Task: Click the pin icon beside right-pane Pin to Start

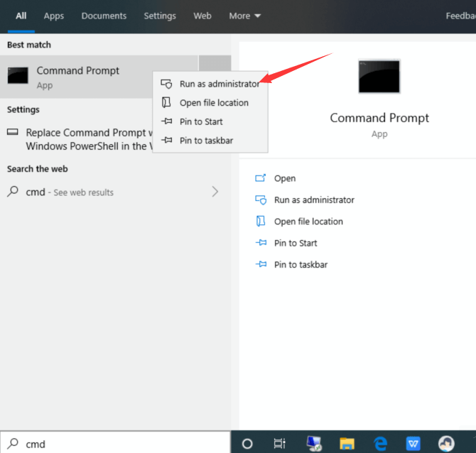Action: [x=261, y=242]
